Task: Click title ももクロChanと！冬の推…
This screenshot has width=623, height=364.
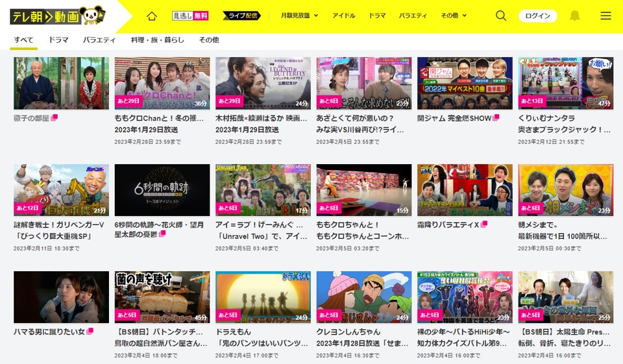Action: click(x=159, y=118)
